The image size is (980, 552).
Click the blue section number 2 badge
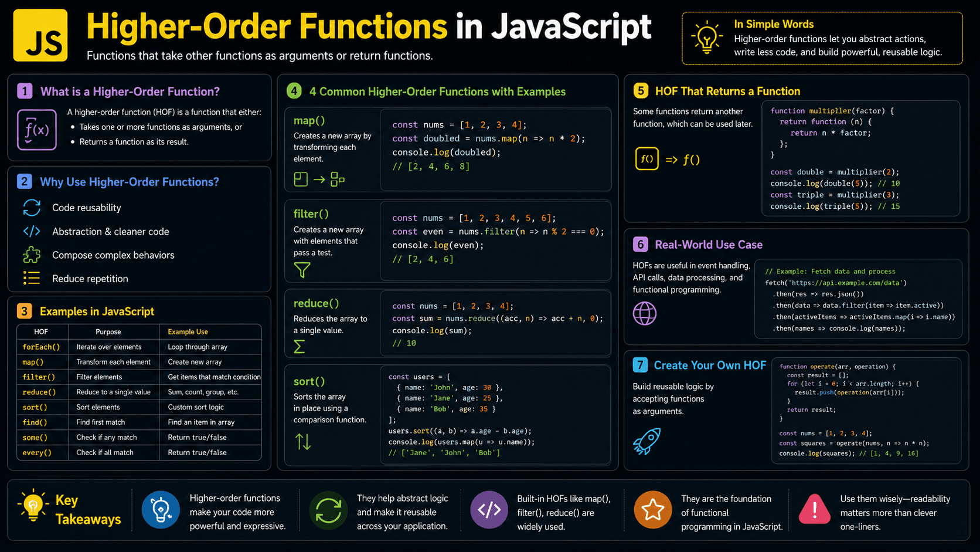[x=24, y=181]
